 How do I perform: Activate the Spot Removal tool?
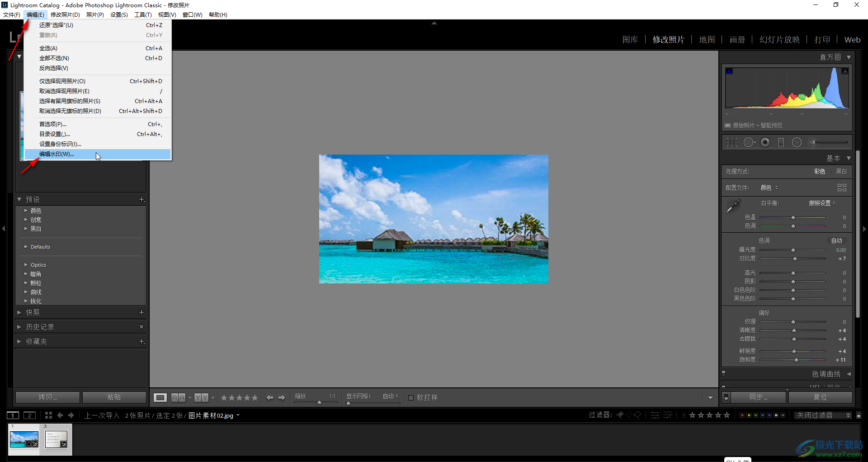[749, 142]
